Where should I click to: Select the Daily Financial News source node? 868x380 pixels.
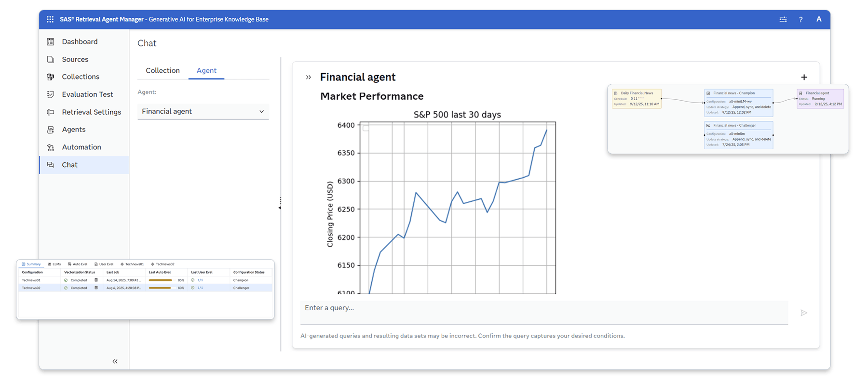click(x=637, y=98)
